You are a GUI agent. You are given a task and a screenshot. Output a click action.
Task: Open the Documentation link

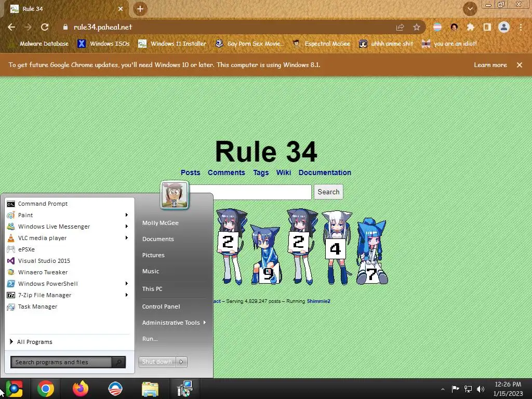coord(325,172)
